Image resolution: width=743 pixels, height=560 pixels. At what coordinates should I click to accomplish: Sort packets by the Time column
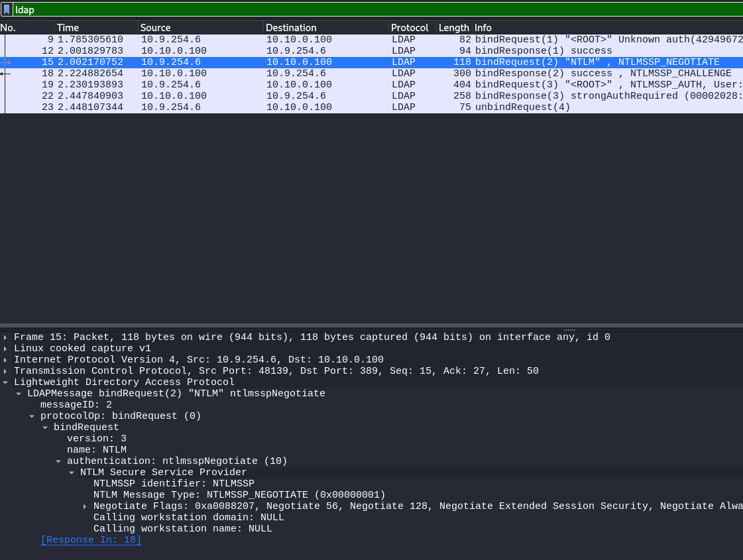(x=96, y=28)
